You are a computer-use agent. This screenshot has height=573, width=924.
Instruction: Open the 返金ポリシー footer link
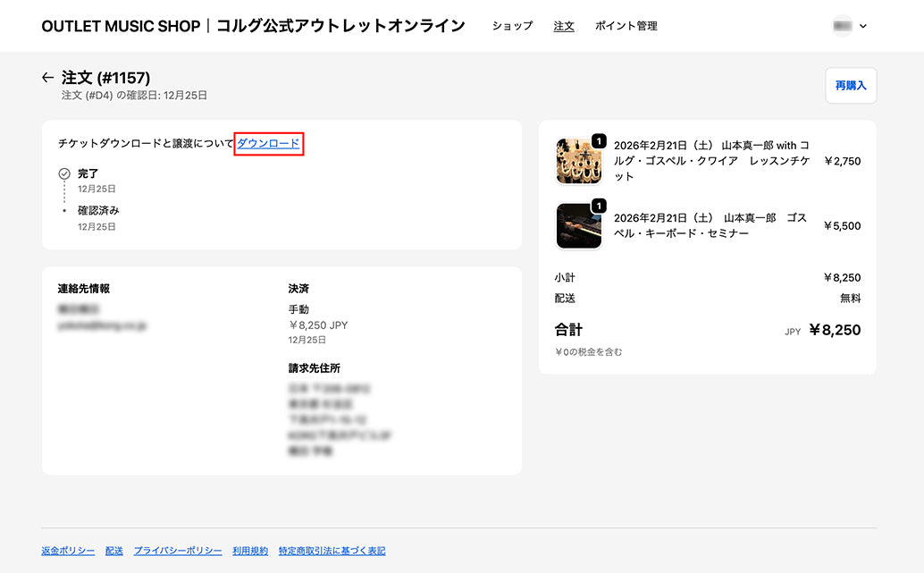click(68, 551)
